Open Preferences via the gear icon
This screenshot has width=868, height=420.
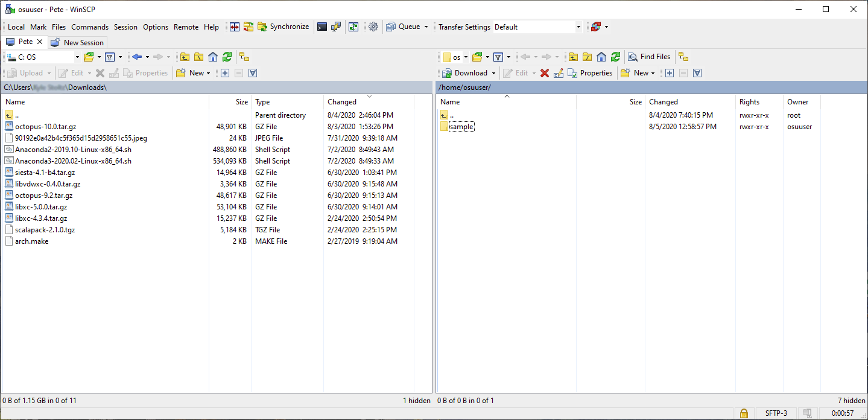tap(373, 27)
